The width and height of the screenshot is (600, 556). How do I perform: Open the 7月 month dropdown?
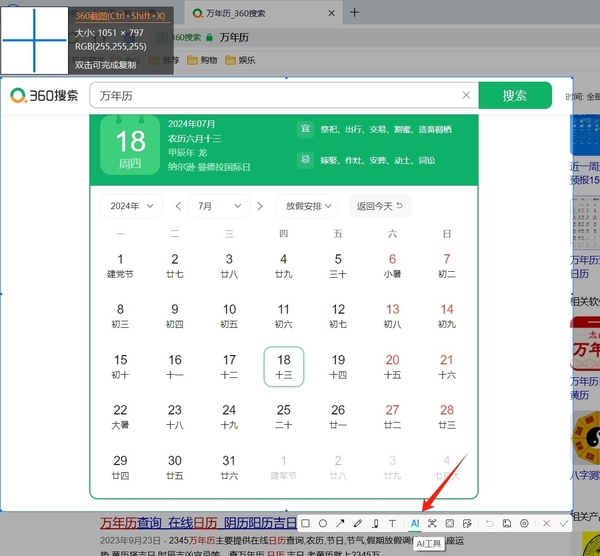point(217,206)
